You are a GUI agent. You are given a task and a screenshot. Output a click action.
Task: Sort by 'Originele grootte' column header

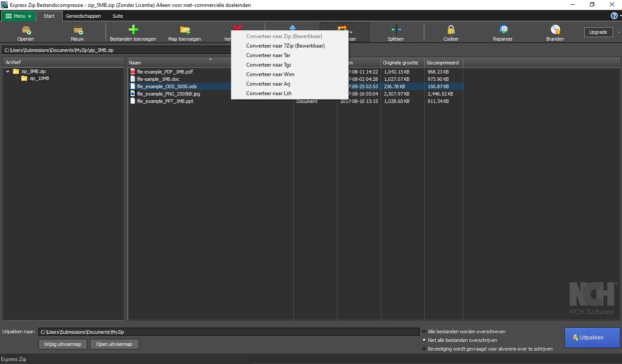(402, 63)
